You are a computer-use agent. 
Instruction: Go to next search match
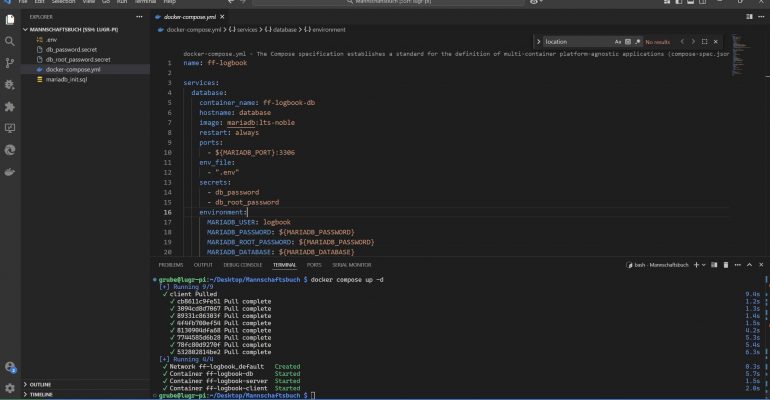[x=693, y=42]
